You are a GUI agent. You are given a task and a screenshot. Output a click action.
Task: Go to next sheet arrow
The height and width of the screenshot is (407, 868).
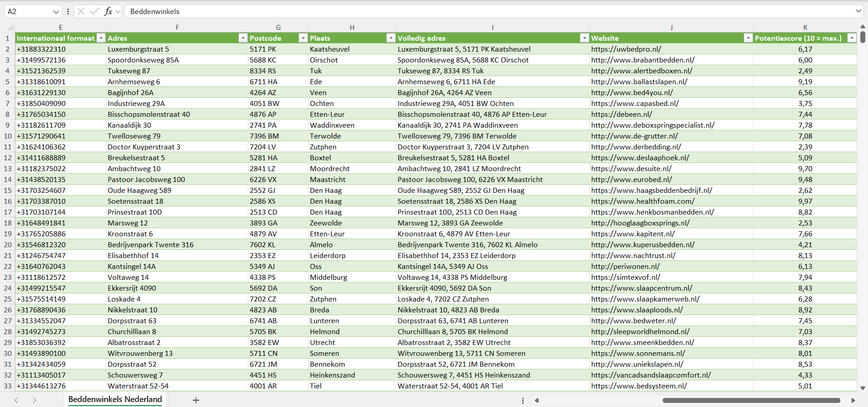click(x=34, y=400)
